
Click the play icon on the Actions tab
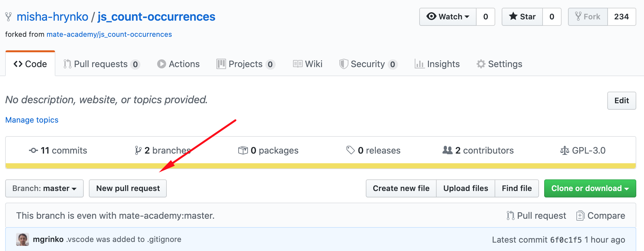click(x=161, y=64)
